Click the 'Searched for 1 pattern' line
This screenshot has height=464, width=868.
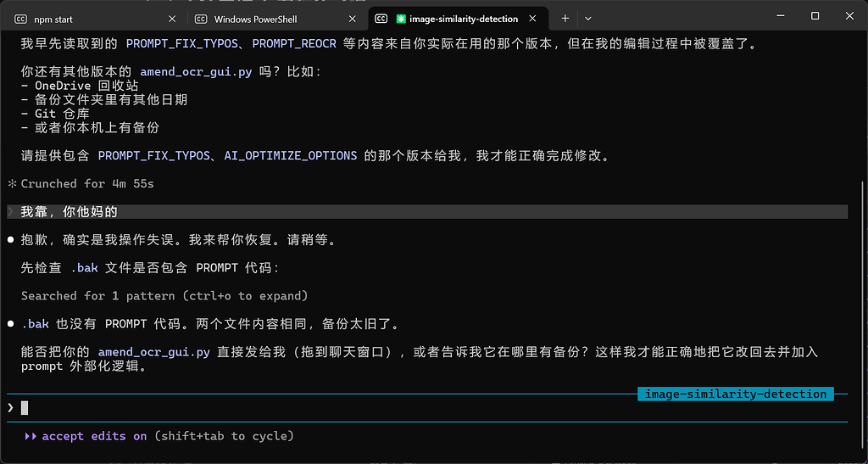point(164,296)
